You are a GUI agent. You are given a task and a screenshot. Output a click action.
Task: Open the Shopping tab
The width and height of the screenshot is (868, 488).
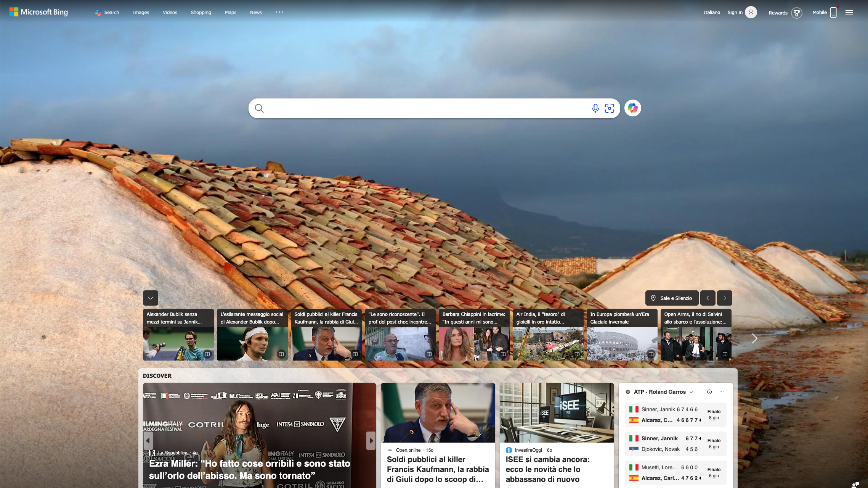point(201,12)
